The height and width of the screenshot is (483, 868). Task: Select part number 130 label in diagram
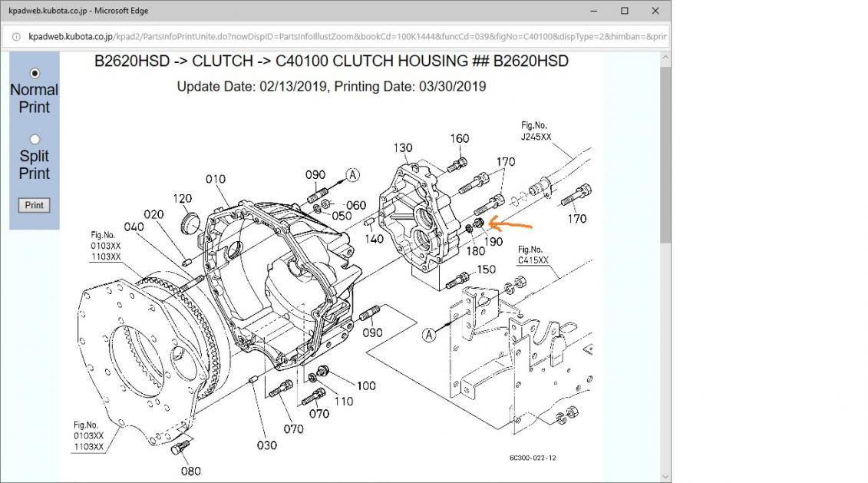[402, 147]
